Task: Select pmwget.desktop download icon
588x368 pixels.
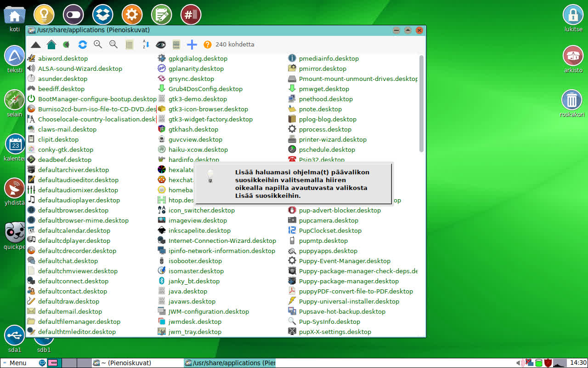Action: coord(292,89)
